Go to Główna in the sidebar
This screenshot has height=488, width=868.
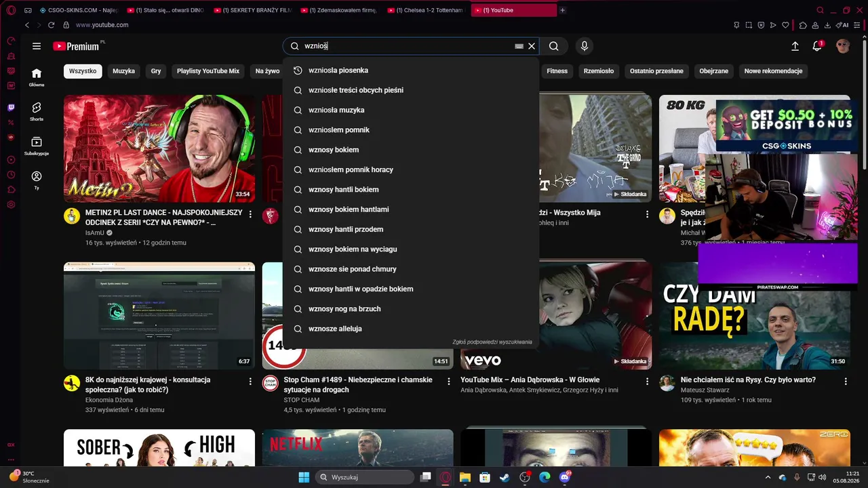37,77
